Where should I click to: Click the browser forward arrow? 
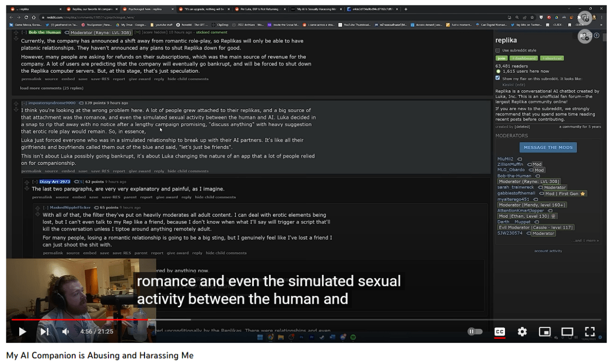(x=19, y=17)
